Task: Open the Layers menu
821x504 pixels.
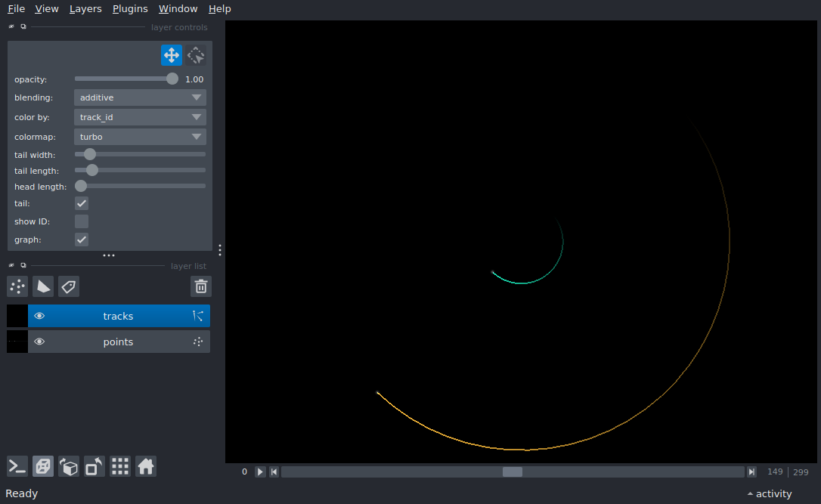Action: (85, 9)
